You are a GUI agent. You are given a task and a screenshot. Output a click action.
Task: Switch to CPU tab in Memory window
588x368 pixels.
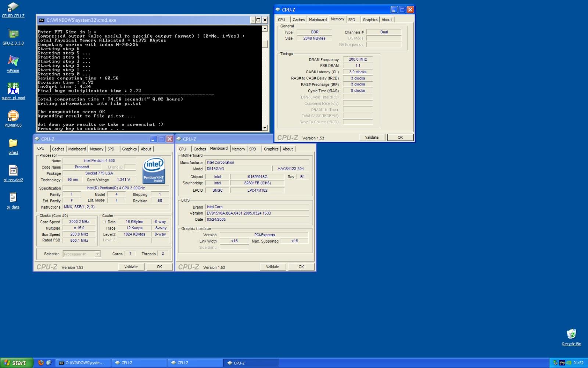(x=282, y=20)
